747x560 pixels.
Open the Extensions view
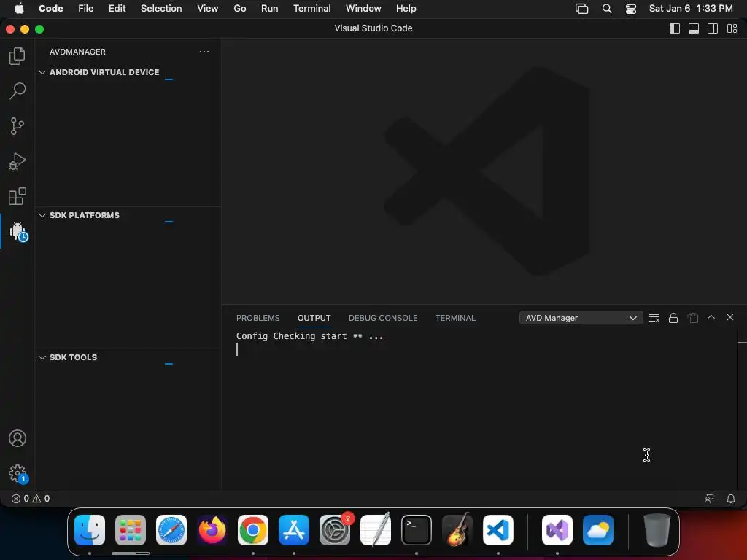click(18, 196)
